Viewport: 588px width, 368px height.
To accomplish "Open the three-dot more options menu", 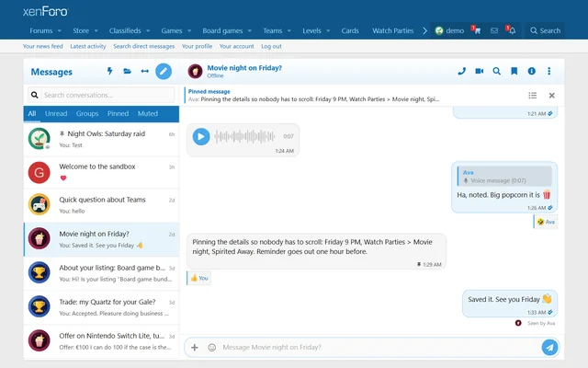I will coord(549,71).
